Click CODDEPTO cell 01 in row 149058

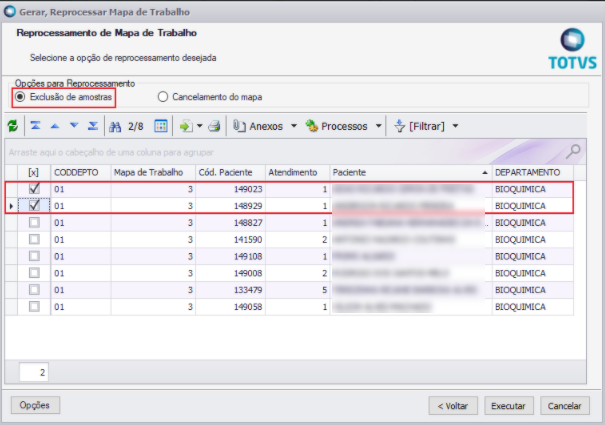click(81, 307)
